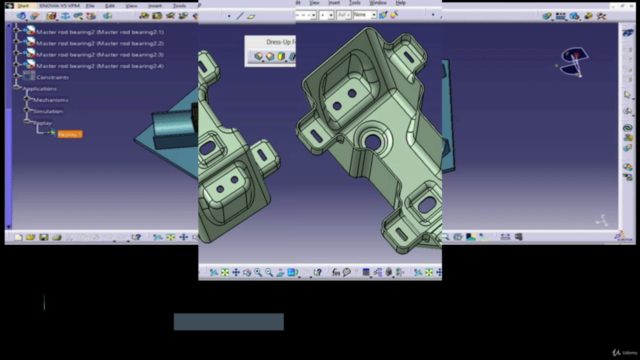Click the Print icon in the assembly bottom toolbar
The height and width of the screenshot is (360, 640).
tap(56, 237)
